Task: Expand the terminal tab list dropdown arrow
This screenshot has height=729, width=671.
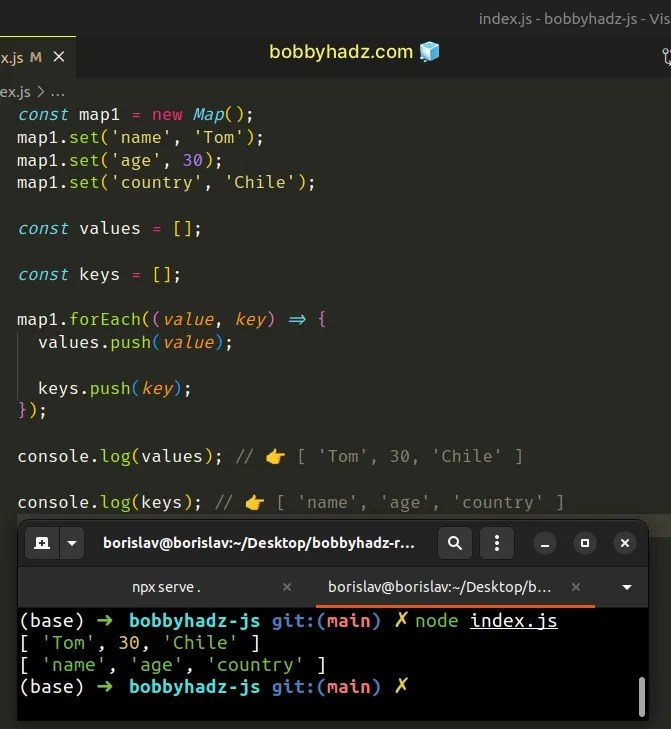Action: point(627,587)
